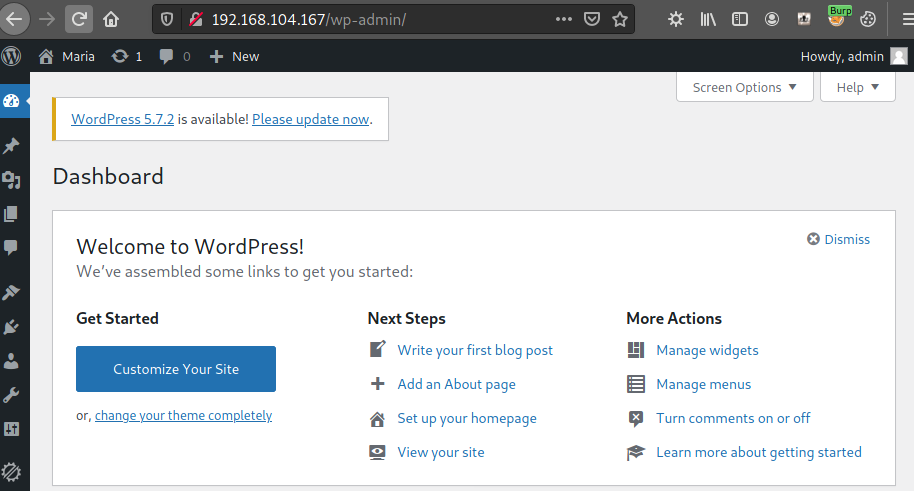
Task: Click the admin avatar image
Action: tap(899, 57)
